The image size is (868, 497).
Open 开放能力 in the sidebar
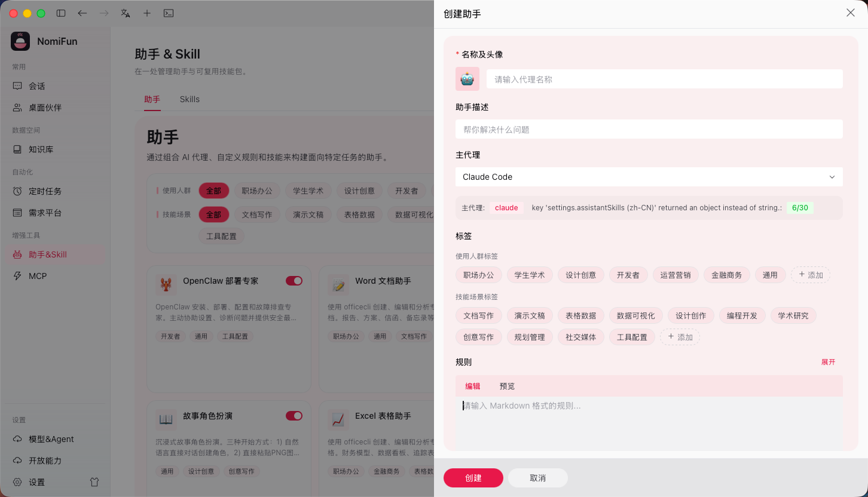pos(55,461)
